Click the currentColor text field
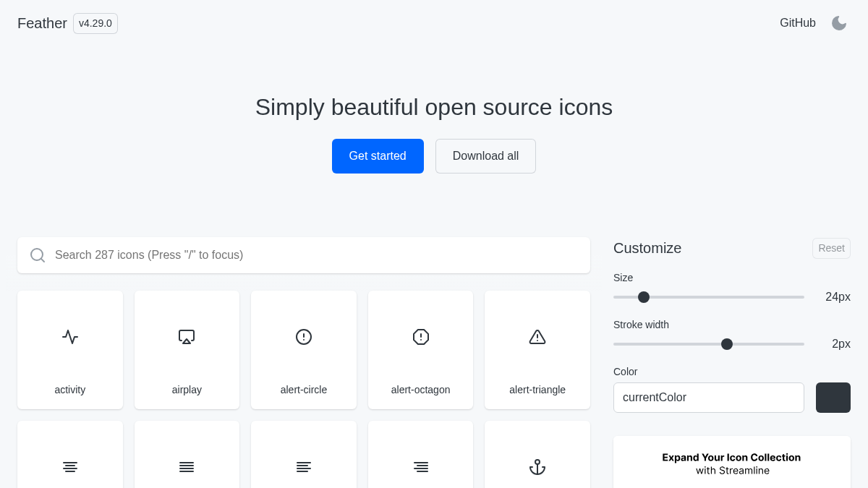Screen dimensions: 868x488 coord(709,398)
